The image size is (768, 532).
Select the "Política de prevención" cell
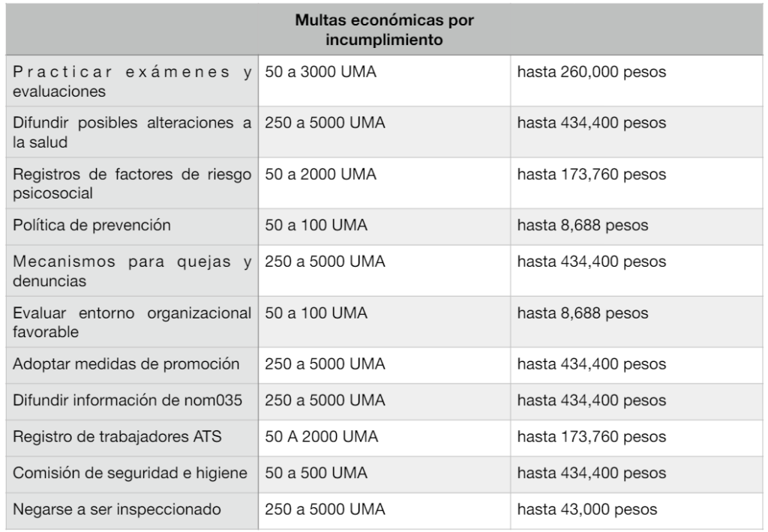[x=92, y=226]
